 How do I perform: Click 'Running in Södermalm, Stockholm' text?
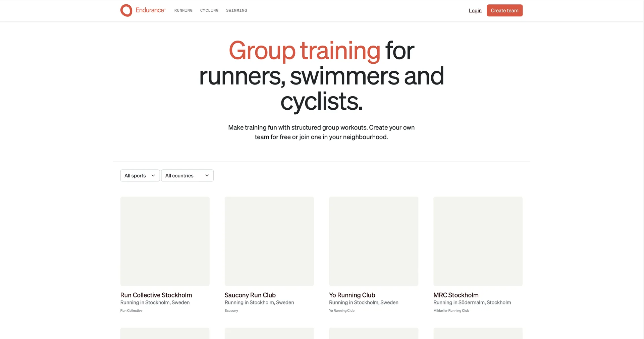[x=472, y=302]
